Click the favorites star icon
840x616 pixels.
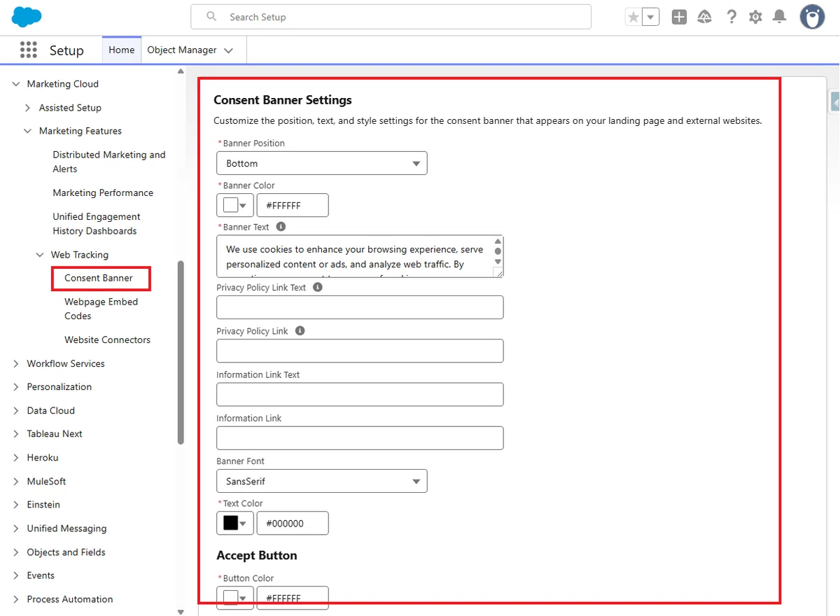click(x=633, y=17)
